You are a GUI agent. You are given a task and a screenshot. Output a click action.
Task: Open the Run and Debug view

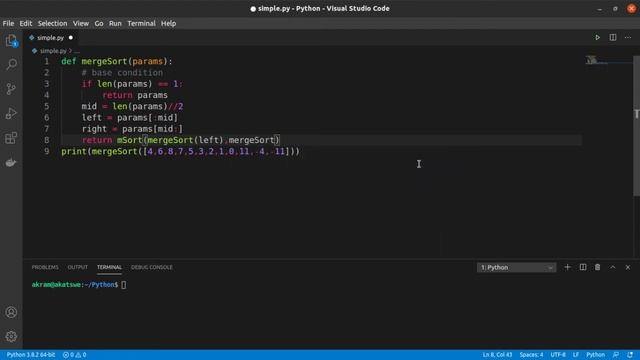tap(11, 113)
